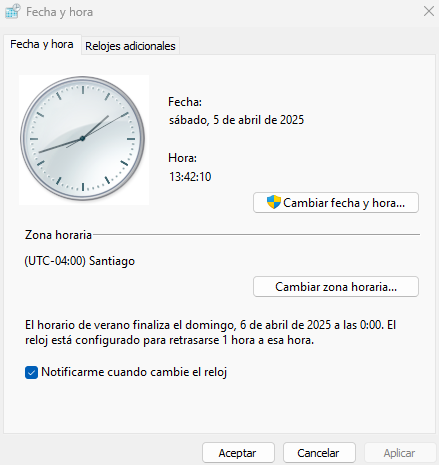The image size is (439, 465).
Task: Click the date-time icon in title bar
Action: point(13,11)
